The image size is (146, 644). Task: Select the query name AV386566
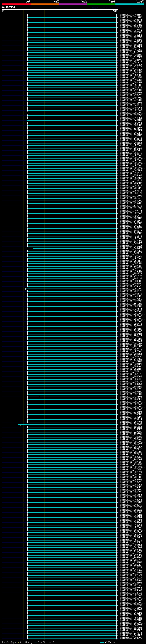pyautogui.click(x=8, y=8)
